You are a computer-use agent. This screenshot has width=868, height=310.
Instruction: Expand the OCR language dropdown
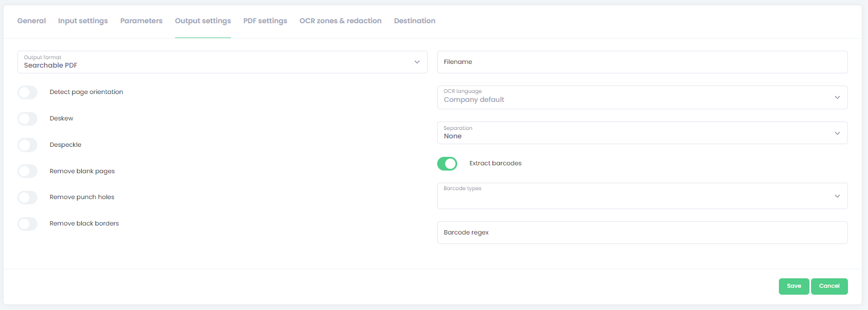642,97
